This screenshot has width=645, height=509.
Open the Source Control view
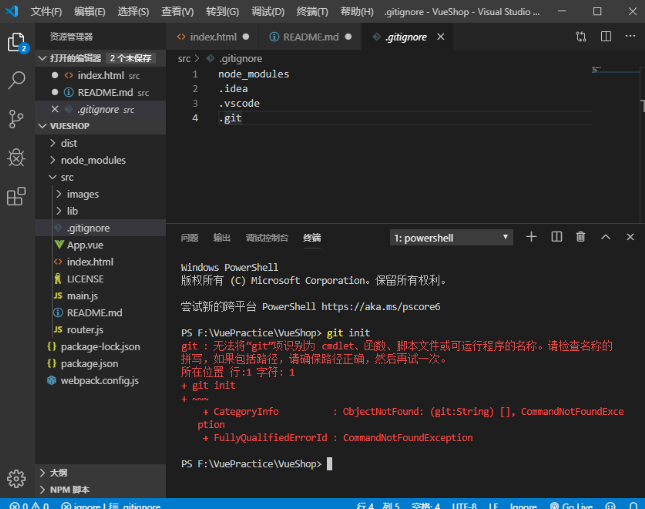pos(16,119)
